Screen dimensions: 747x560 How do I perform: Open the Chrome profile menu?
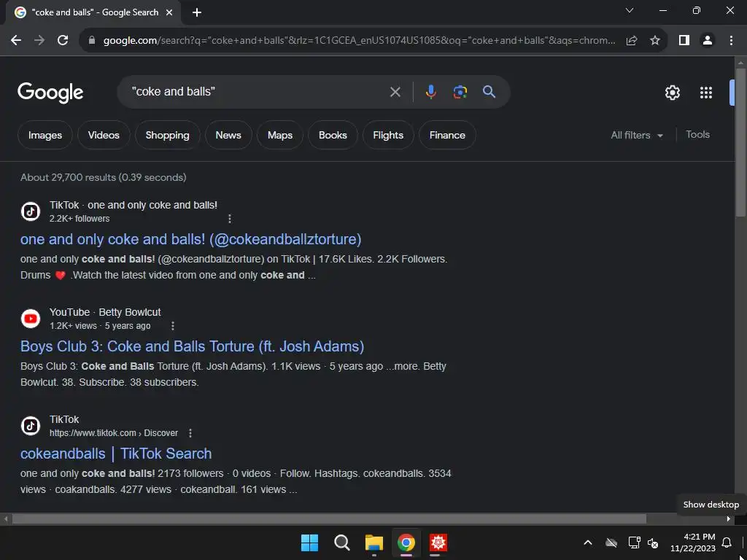pyautogui.click(x=708, y=41)
